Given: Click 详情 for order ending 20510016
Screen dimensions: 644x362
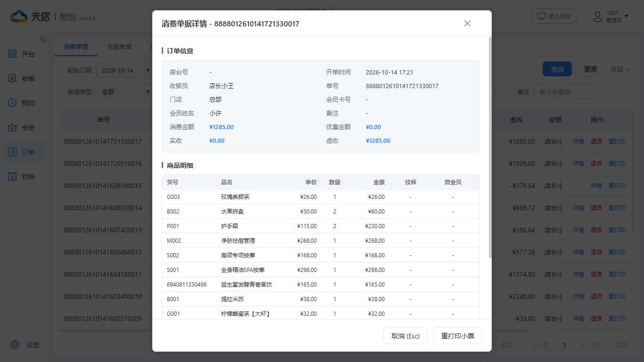Looking at the screenshot, I should [578, 164].
